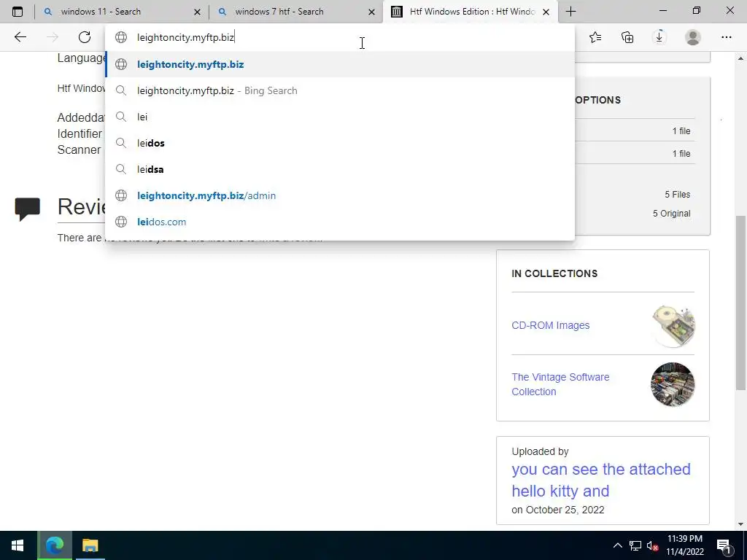Open The Vintage Software Collection link
The height and width of the screenshot is (560, 747).
[x=560, y=384]
